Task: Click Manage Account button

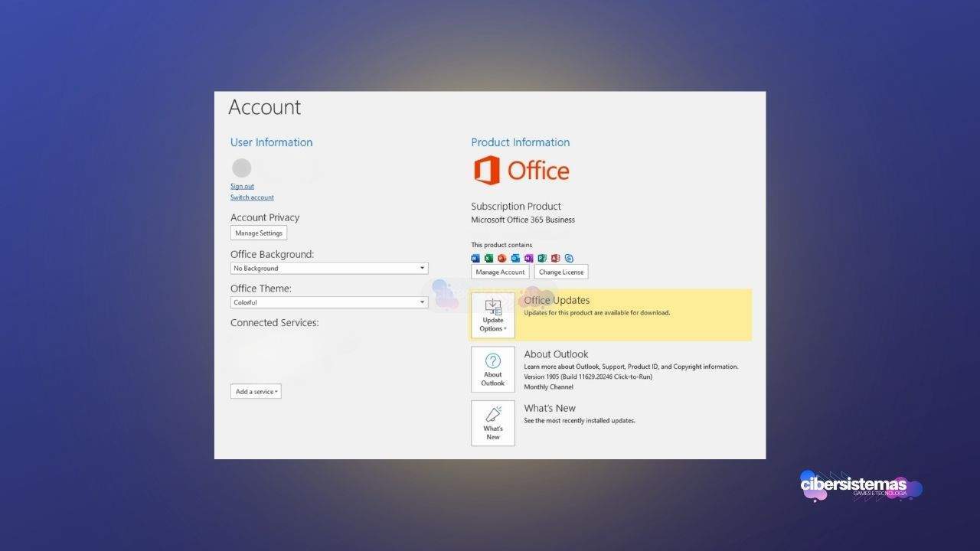Action: [x=500, y=272]
